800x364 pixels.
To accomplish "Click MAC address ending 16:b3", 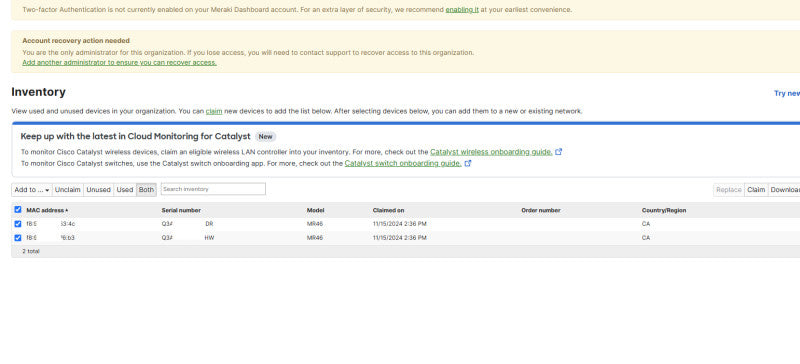I will [x=51, y=238].
